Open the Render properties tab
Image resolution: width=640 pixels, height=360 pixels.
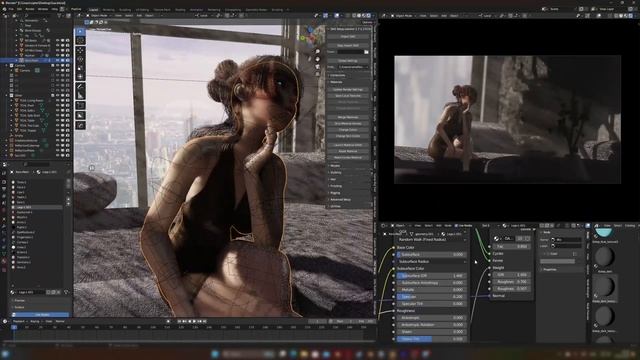(4, 182)
